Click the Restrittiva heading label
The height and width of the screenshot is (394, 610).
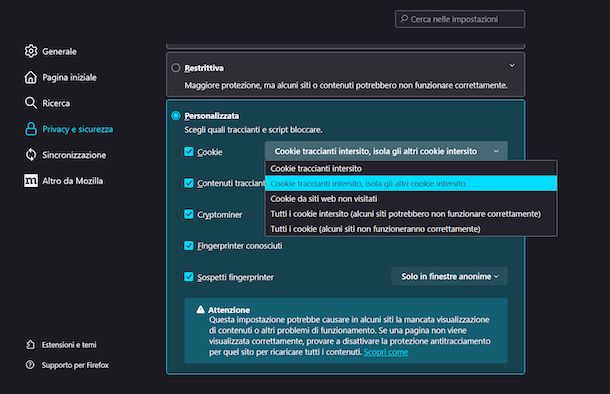pyautogui.click(x=204, y=68)
